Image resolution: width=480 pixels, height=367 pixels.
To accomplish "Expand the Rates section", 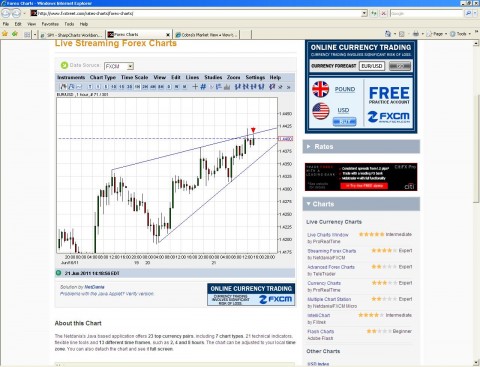I will (361, 146).
